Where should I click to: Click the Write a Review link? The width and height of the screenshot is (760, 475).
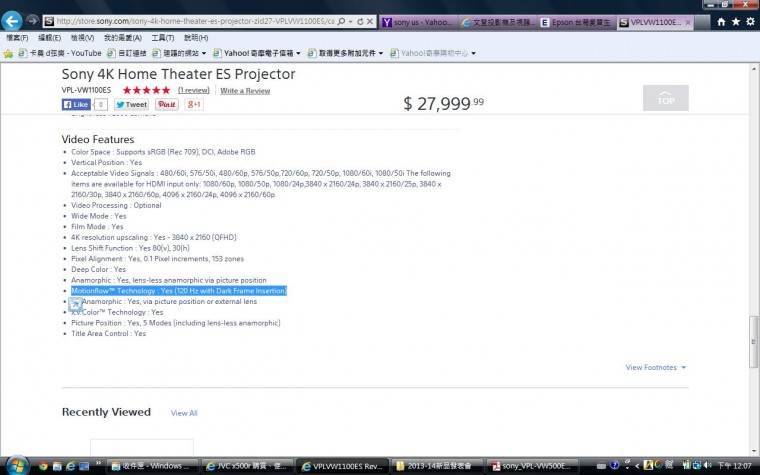pos(245,91)
